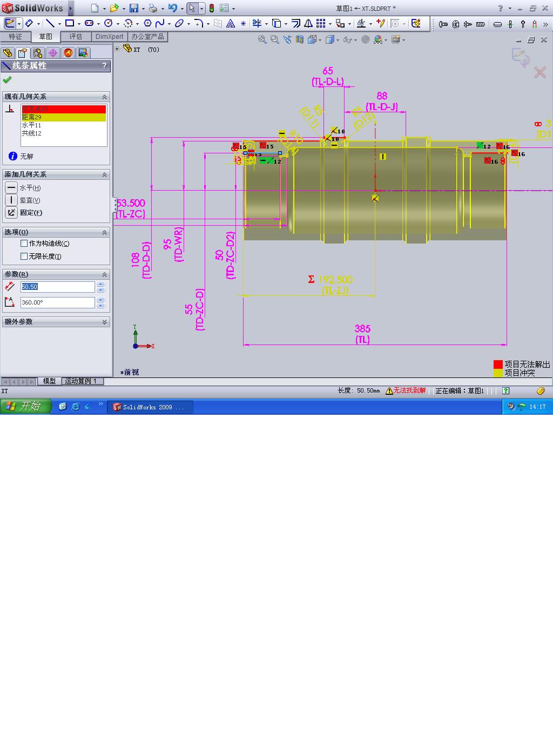Image resolution: width=553 pixels, height=756 pixels.
Task: Select the Sketch Fillet tool
Action: [x=199, y=23]
